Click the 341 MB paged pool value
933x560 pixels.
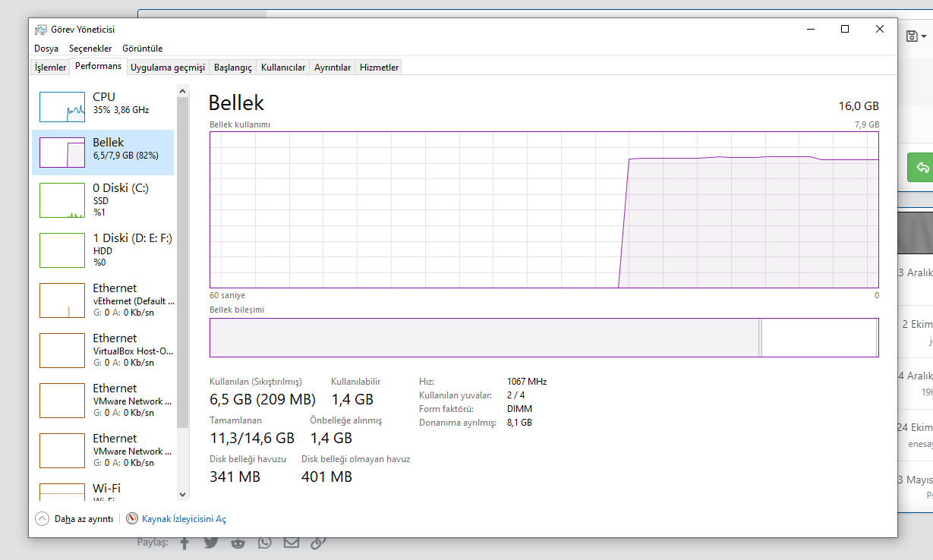pos(235,477)
